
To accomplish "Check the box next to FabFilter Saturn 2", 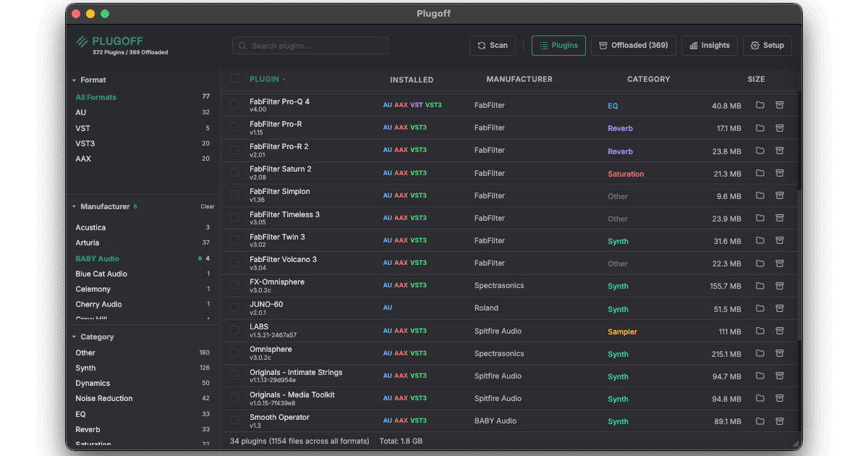I will pyautogui.click(x=234, y=173).
